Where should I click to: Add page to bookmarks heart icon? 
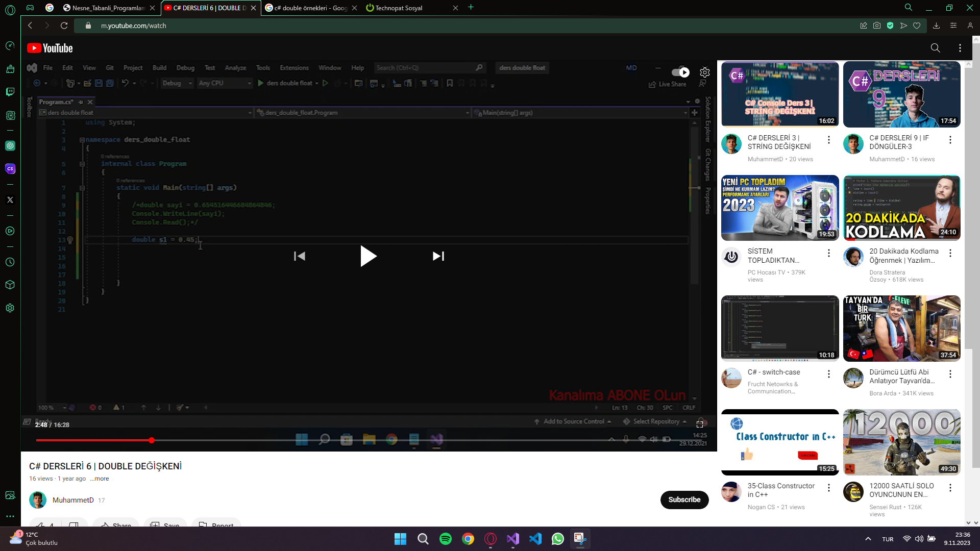917,26
